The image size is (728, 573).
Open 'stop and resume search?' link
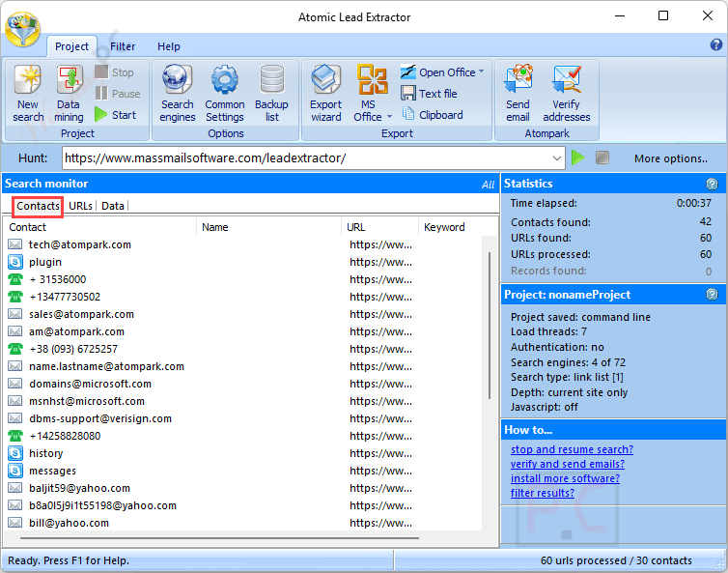click(x=572, y=449)
